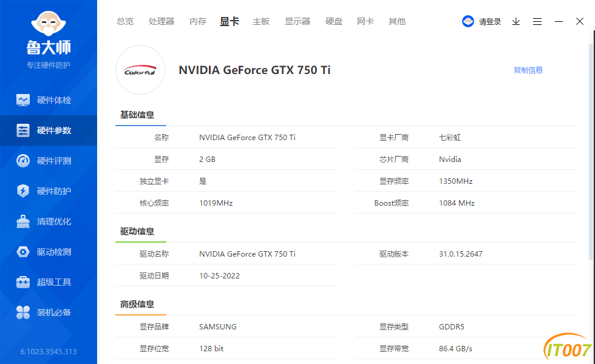
Task: Select the 显卡 tab
Action: coord(229,22)
